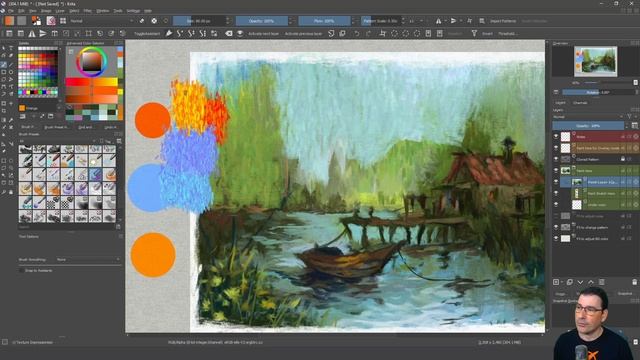This screenshot has width=640, height=360.
Task: Toggle visibility of the bottom layer
Action: (x=556, y=238)
